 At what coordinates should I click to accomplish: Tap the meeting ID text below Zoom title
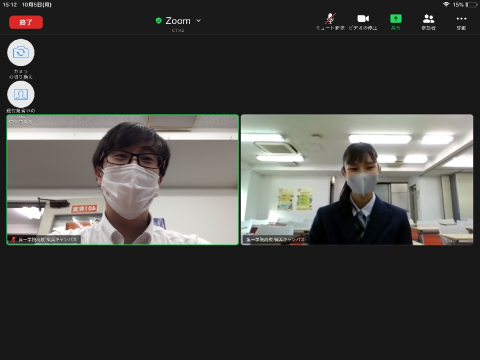coord(178,30)
